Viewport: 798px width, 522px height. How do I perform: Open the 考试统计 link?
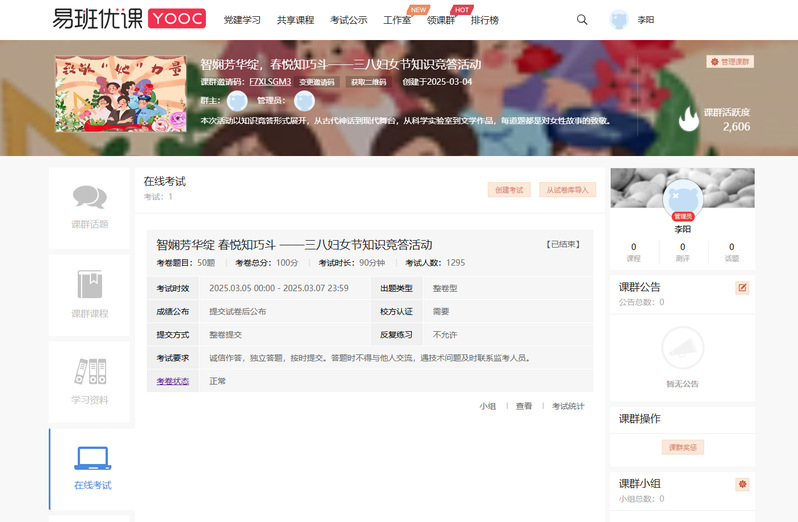[x=568, y=406]
